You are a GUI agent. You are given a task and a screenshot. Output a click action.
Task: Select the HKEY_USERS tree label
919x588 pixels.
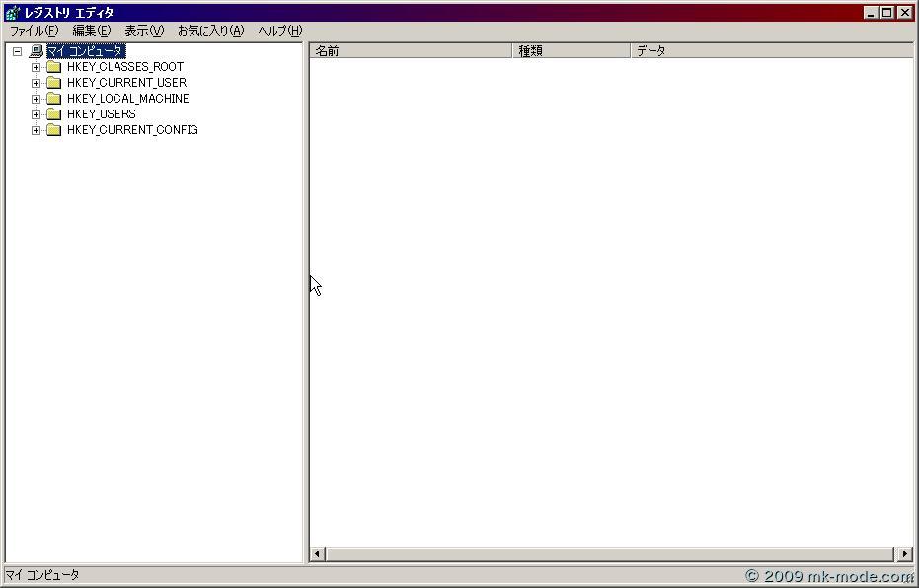click(x=101, y=114)
